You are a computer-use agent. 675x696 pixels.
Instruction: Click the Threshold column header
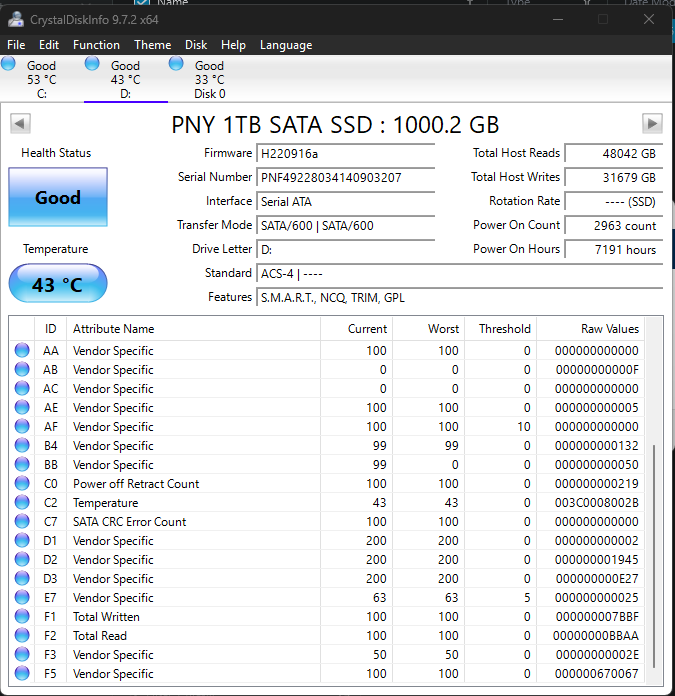pos(501,329)
